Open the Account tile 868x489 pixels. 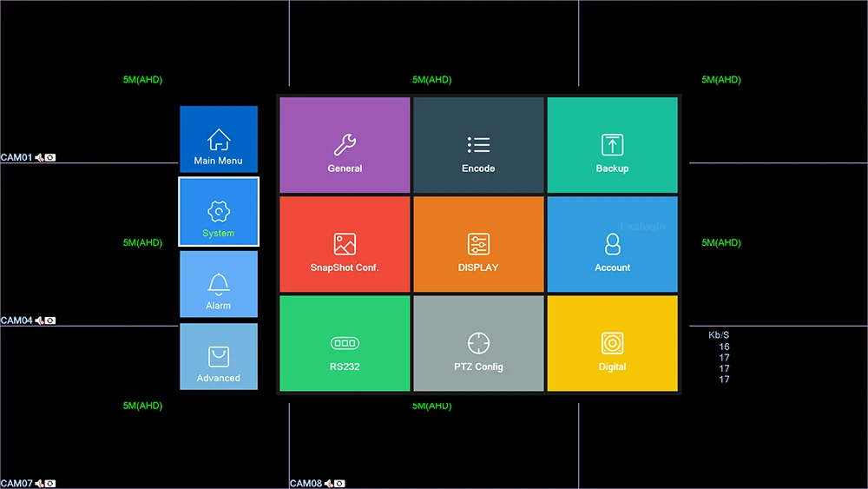(x=612, y=244)
